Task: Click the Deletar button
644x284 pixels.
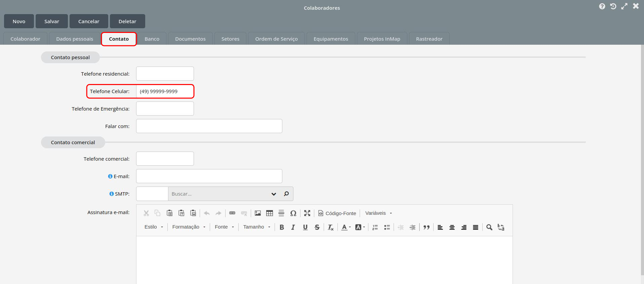Action: [x=127, y=21]
